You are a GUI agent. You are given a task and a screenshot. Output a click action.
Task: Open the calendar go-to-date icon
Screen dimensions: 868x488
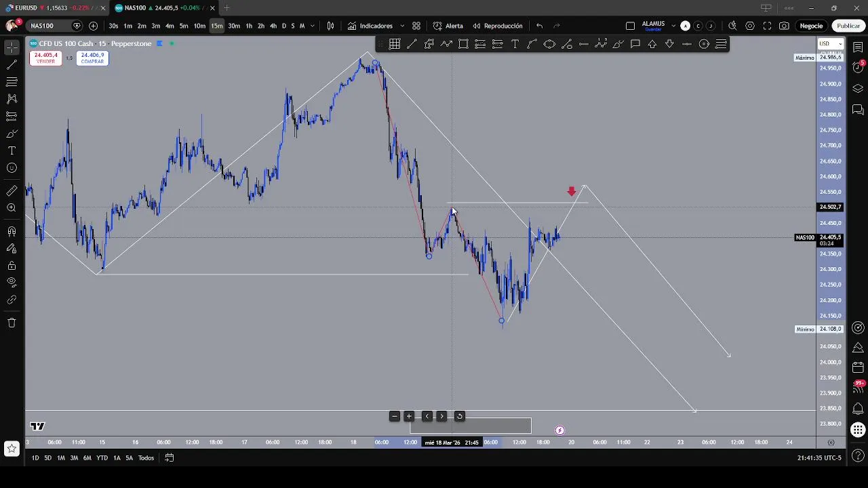pyautogui.click(x=170, y=457)
